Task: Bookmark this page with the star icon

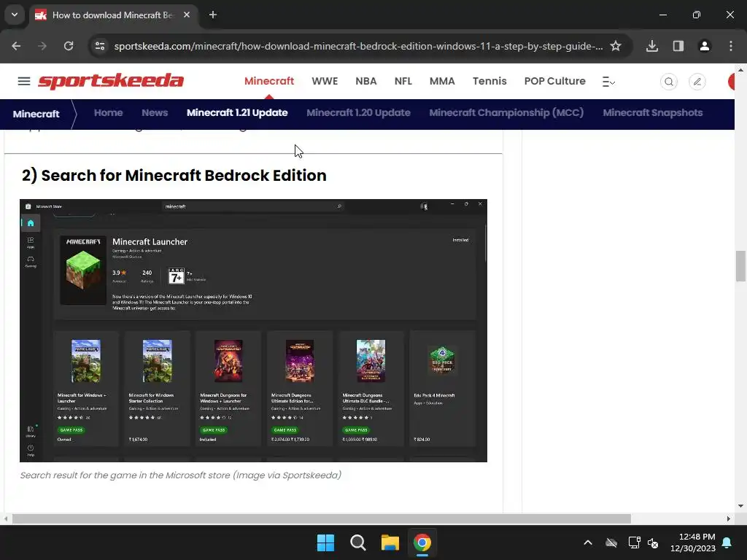Action: point(616,46)
